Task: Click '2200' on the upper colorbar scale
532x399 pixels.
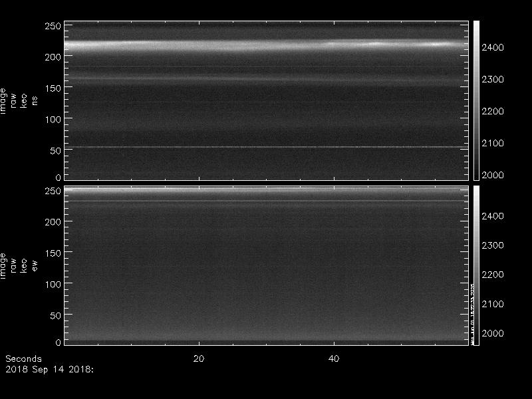Action: coord(493,111)
